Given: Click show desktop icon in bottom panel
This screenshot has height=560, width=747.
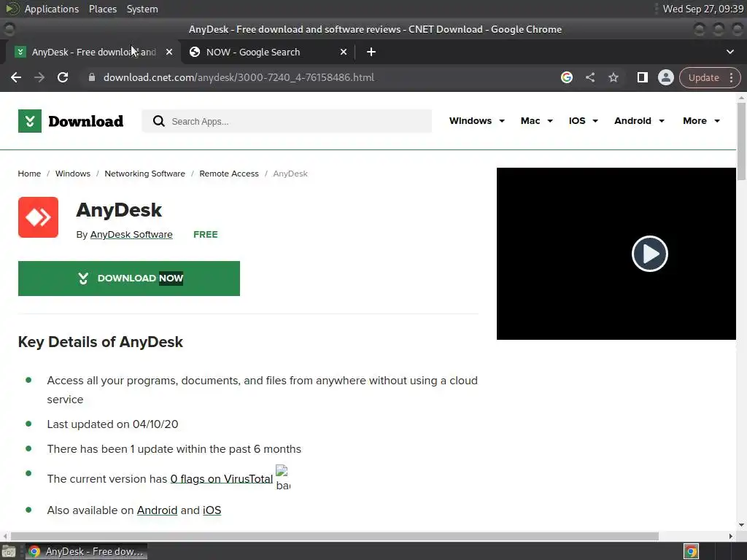Looking at the screenshot, I should (9, 551).
